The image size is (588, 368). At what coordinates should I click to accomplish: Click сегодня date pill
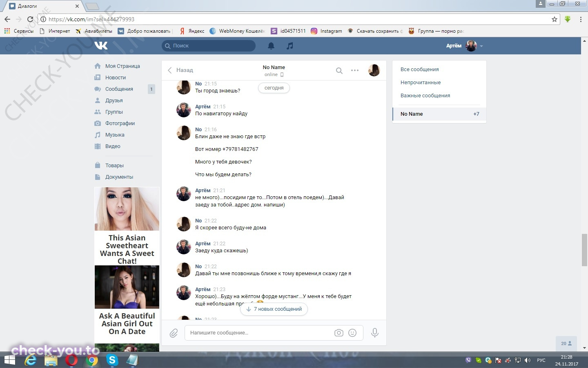(274, 88)
